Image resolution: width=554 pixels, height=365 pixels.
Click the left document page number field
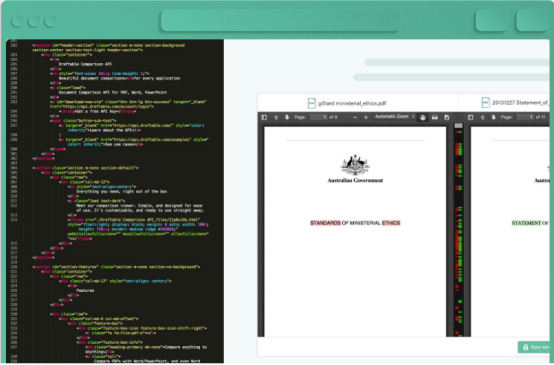[x=319, y=117]
